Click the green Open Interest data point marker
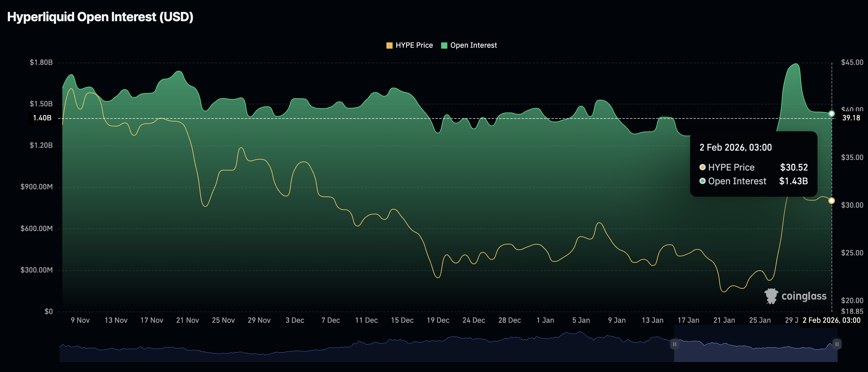The width and height of the screenshot is (868, 372). coord(832,114)
